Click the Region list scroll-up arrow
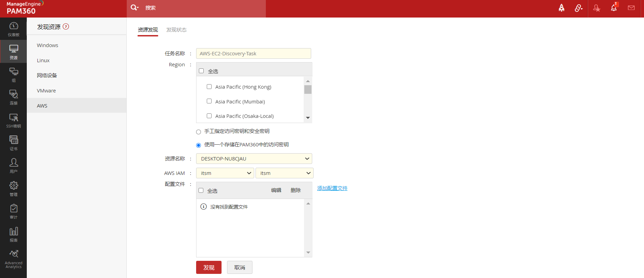This screenshot has width=644, height=278. click(x=308, y=81)
